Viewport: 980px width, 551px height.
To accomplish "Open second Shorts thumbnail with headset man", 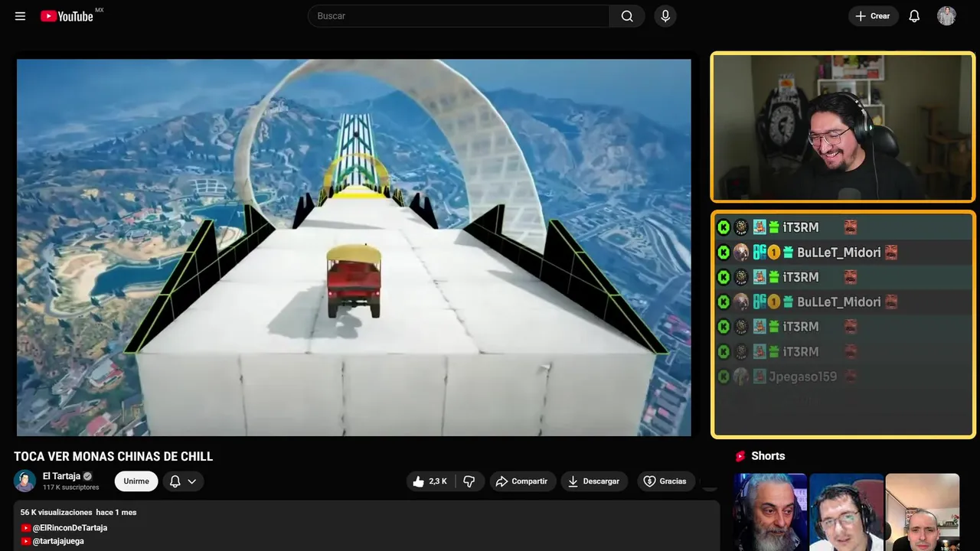I will 846,512.
